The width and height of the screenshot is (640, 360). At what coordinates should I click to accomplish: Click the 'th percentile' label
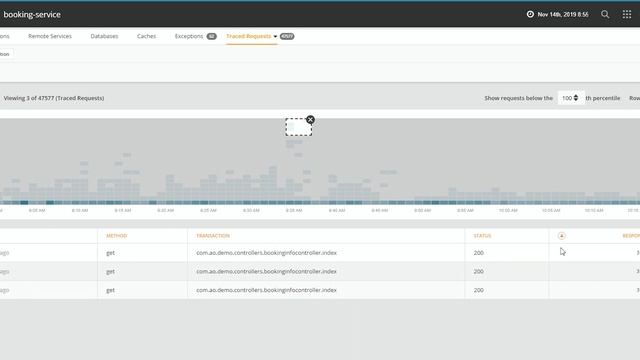[603, 98]
